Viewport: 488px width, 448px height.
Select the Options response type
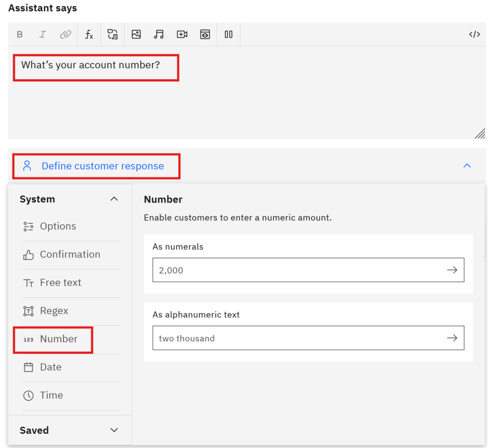58,226
